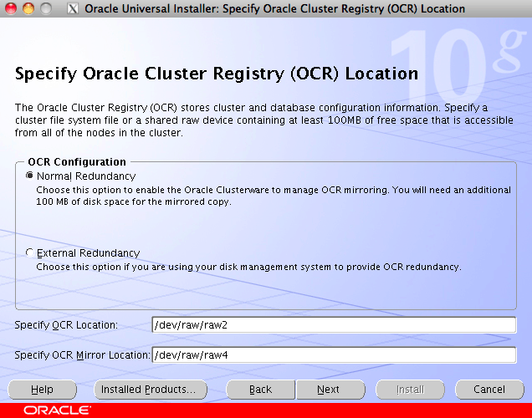Click into the Specify OCR Location field

tap(334, 325)
